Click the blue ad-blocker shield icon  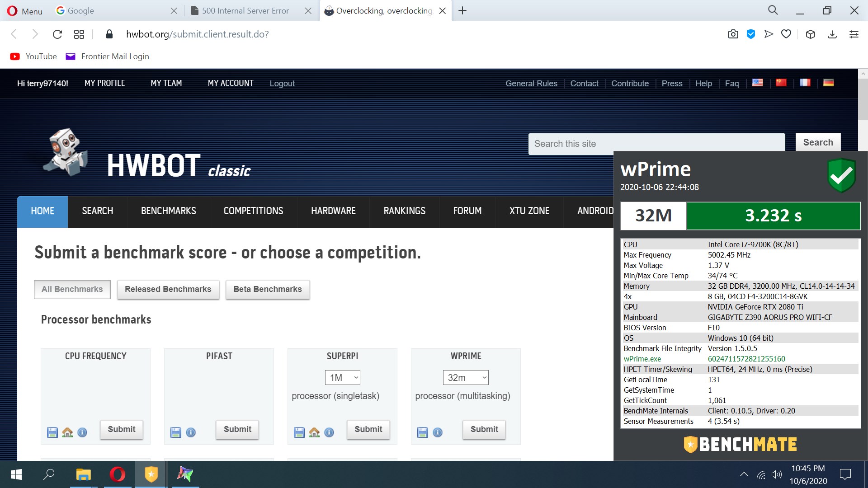coord(751,34)
